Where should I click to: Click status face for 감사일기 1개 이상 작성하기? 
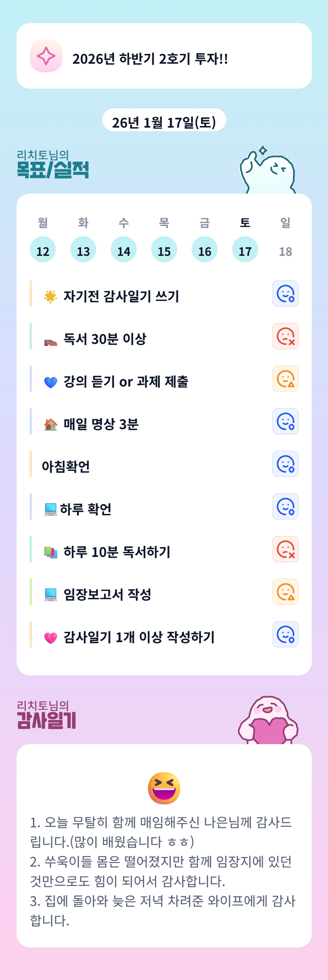tap(285, 634)
